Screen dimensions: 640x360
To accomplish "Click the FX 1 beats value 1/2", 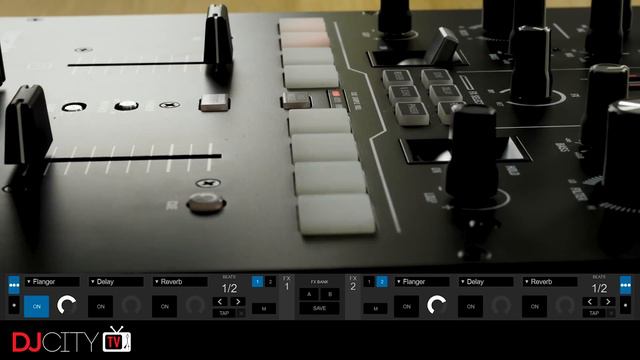I will [229, 289].
